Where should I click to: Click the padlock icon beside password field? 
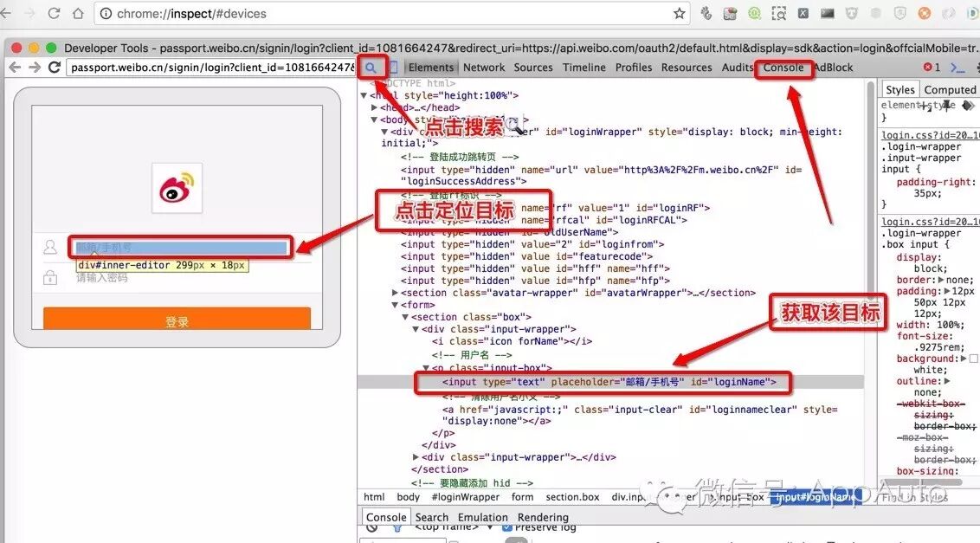click(50, 277)
